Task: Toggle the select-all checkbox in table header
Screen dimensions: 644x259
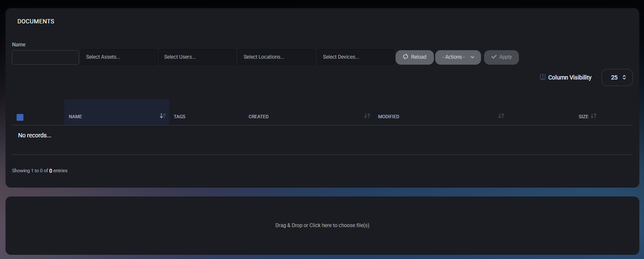Action: (20, 117)
